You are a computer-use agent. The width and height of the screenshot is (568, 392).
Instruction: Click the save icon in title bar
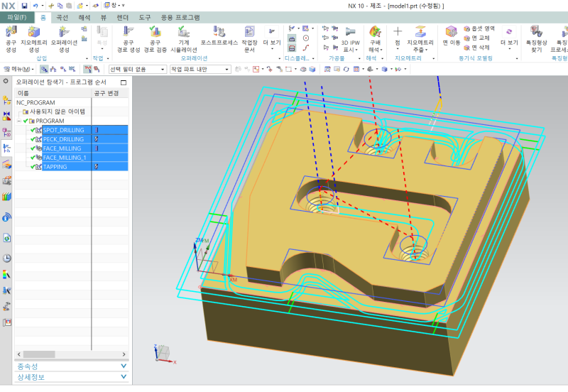pos(24,6)
